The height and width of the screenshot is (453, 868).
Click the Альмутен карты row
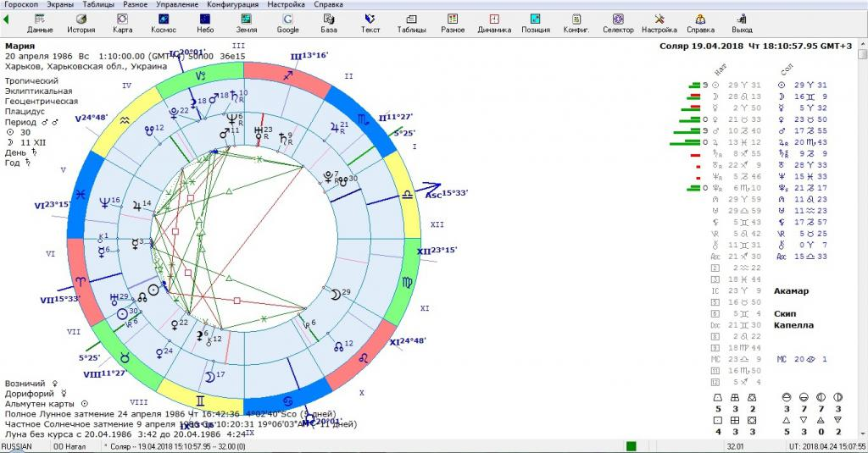tap(47, 404)
